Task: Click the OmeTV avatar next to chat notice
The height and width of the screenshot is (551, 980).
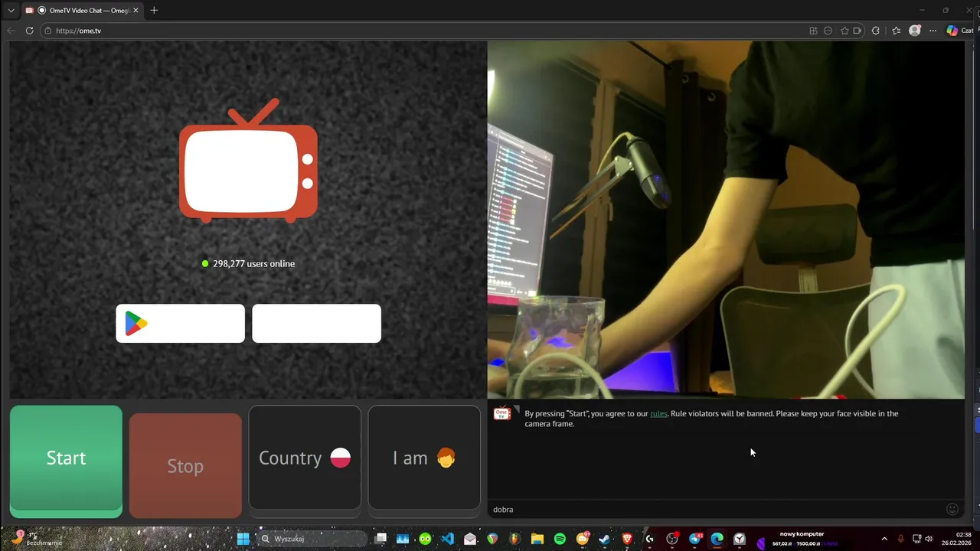Action: [x=502, y=414]
